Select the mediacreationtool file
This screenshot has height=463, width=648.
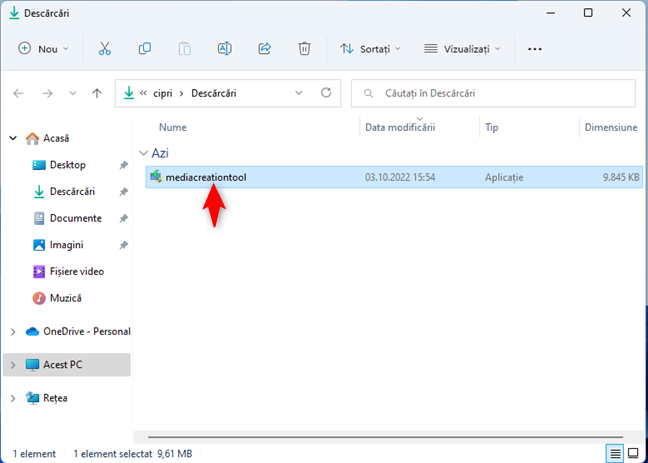coord(394,177)
